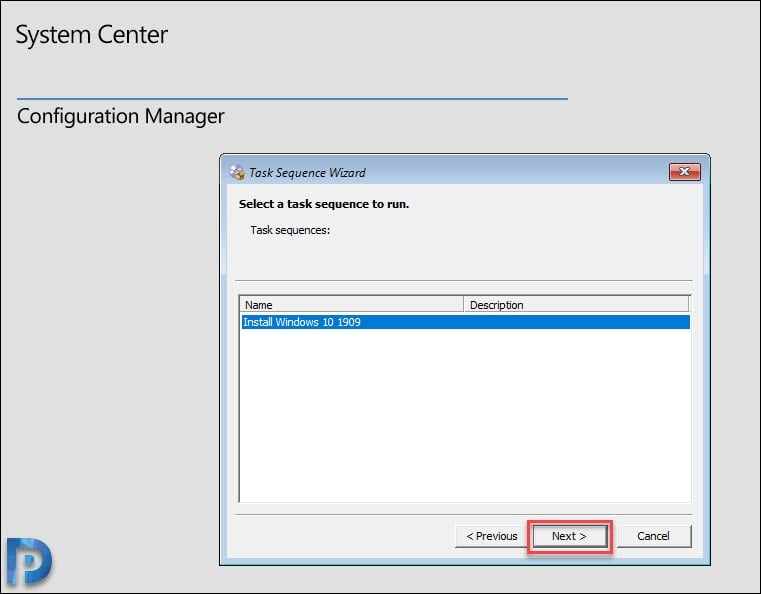This screenshot has height=594, width=761.
Task: Click the Next button
Action: (x=570, y=536)
